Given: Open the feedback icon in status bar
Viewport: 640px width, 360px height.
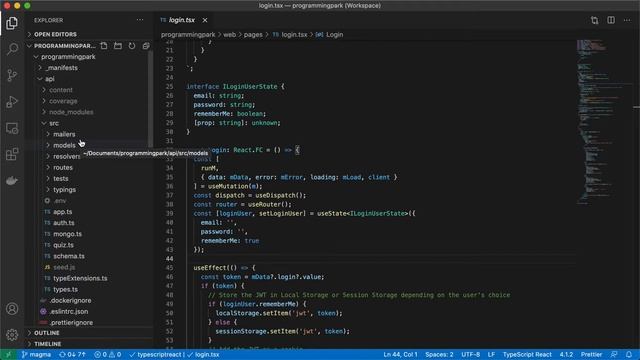Looking at the screenshot, I should coord(614,354).
